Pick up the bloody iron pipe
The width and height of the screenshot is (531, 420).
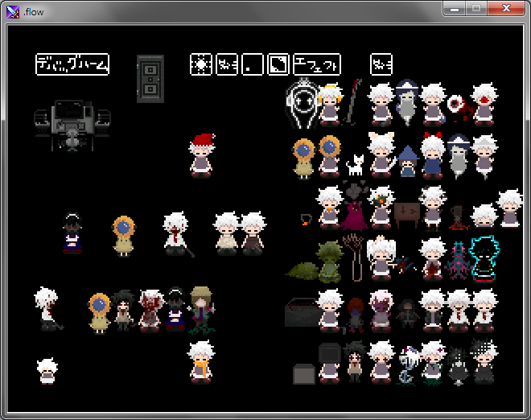pyautogui.click(x=353, y=101)
